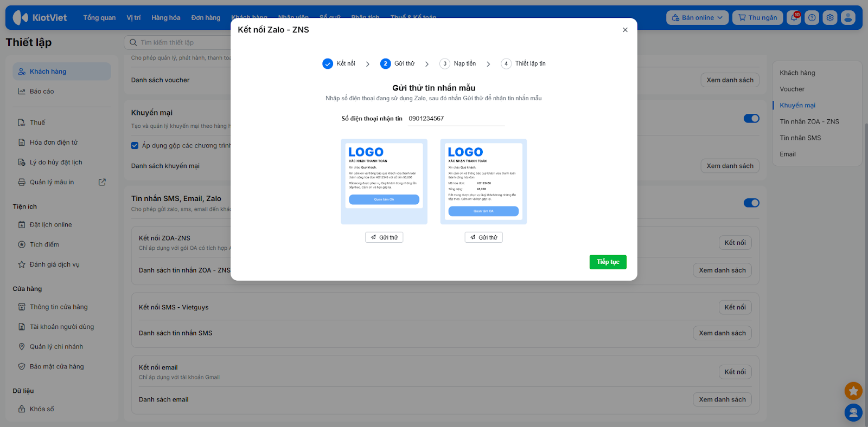
Task: Click the KiotViet logo
Action: [40, 18]
